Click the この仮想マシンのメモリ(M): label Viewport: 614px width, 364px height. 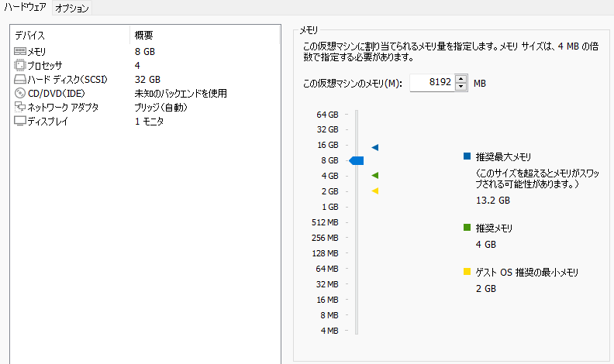coord(353,84)
